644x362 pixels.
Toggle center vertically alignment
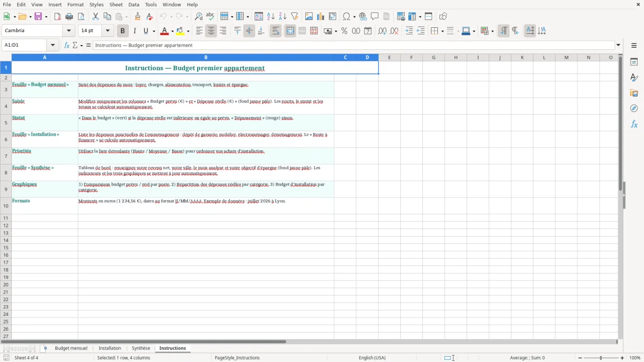[x=249, y=31]
